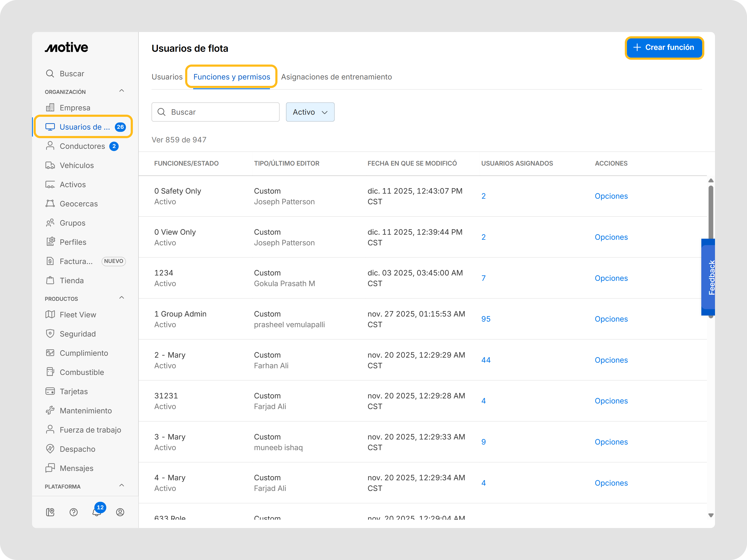Click the Combustible fuel pump icon
747x560 pixels.
click(x=50, y=372)
